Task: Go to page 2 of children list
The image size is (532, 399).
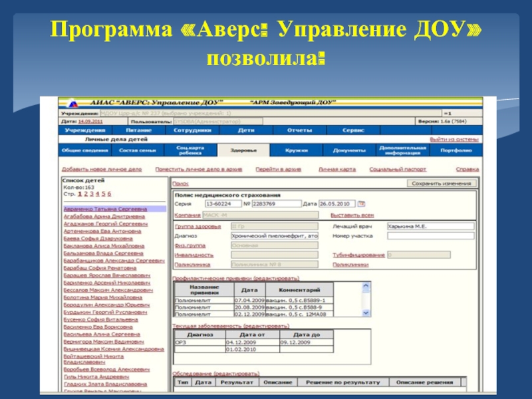Action: [x=86, y=194]
